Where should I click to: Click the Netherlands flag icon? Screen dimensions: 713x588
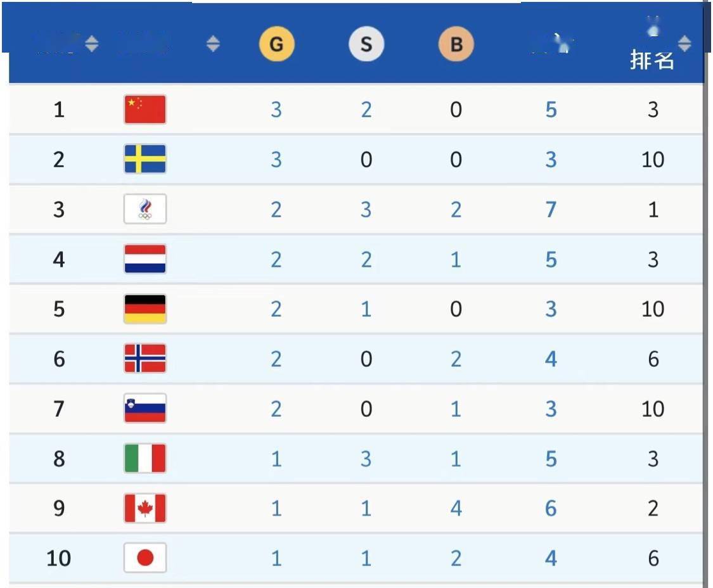point(145,259)
